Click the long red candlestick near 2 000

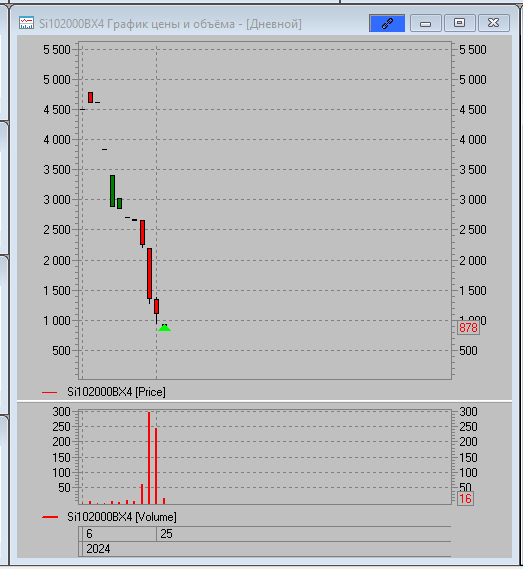tap(149, 274)
